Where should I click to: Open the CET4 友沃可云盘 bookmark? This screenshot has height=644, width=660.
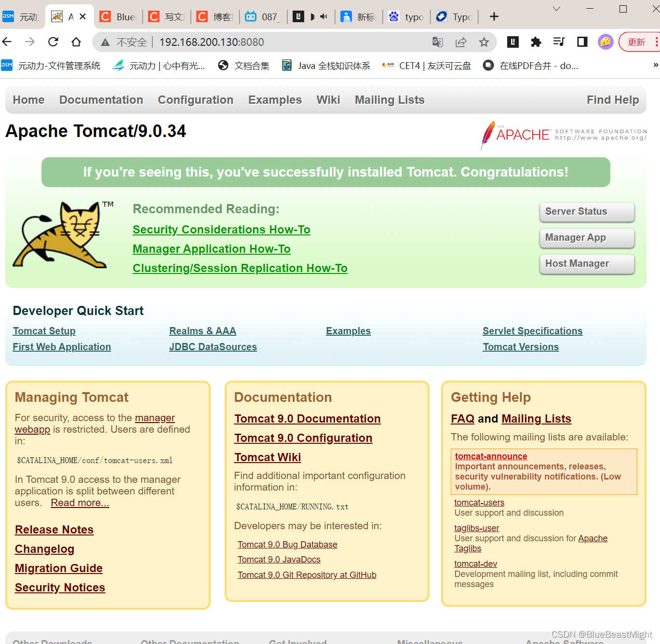(x=427, y=66)
